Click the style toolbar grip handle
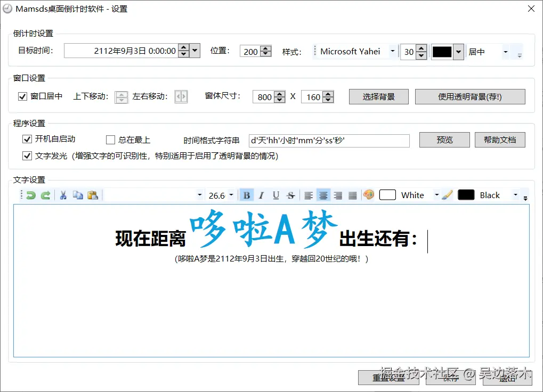Image resolution: width=543 pixels, height=392 pixels. 315,51
